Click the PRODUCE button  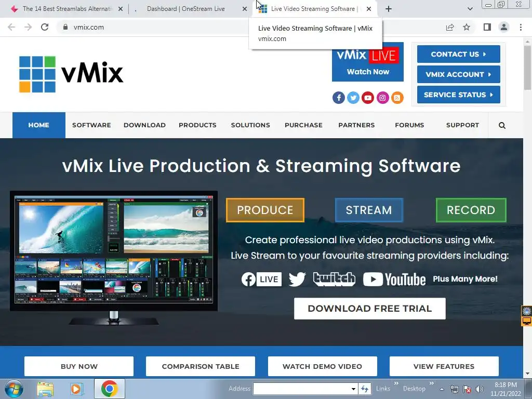[265, 210]
